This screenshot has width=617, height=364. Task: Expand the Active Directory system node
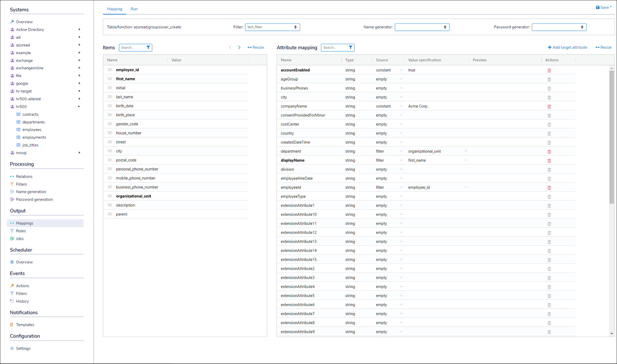click(79, 30)
